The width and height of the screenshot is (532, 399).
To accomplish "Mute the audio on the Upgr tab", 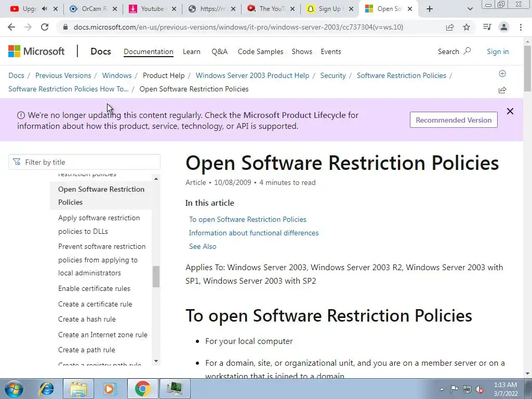I will [x=45, y=9].
